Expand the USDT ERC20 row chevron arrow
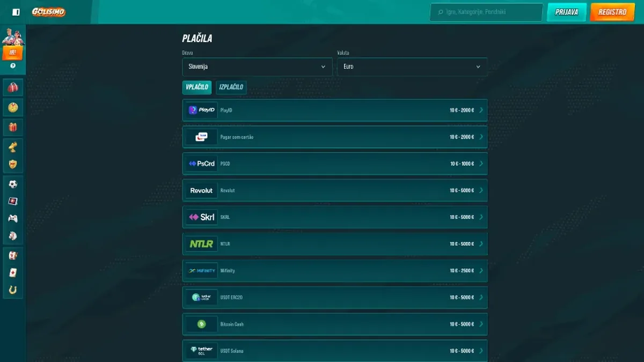 481,298
